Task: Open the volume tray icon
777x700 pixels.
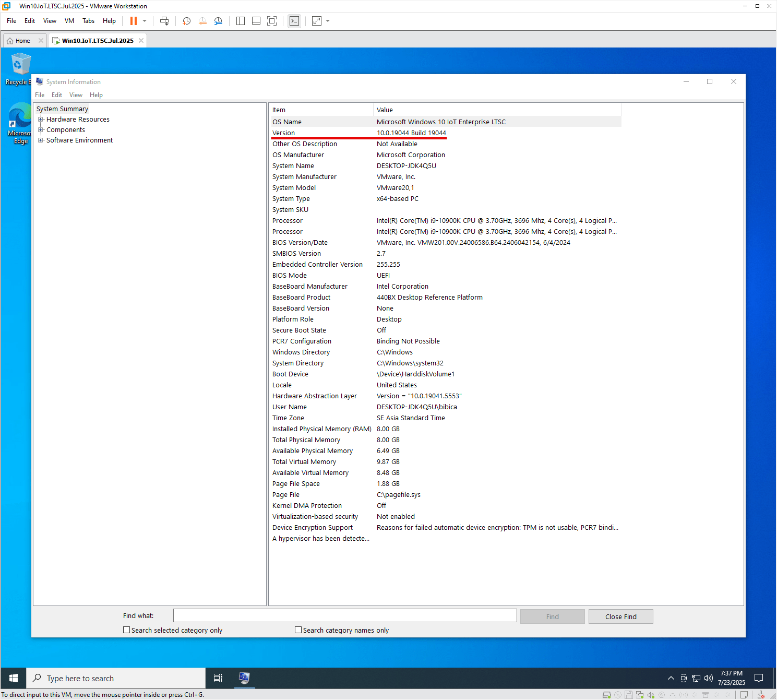Action: coord(709,678)
